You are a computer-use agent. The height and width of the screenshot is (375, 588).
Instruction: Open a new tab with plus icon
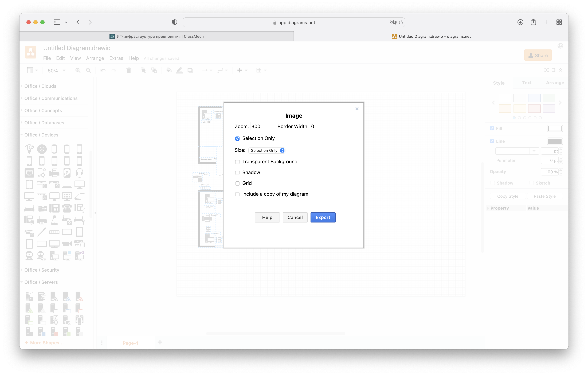pyautogui.click(x=546, y=22)
